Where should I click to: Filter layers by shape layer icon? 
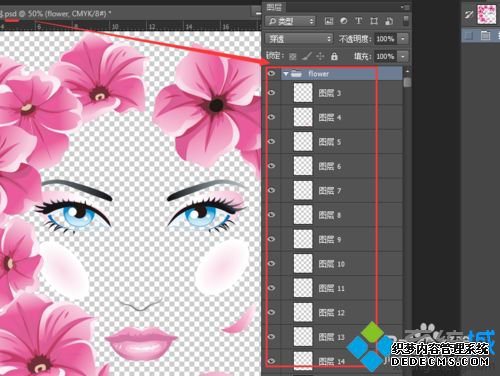374,21
